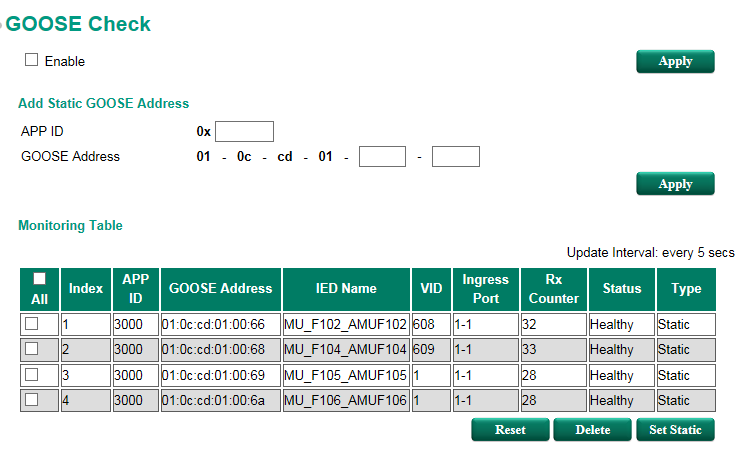
Task: Click the fifth GOOSE Address octet field
Action: (x=382, y=156)
